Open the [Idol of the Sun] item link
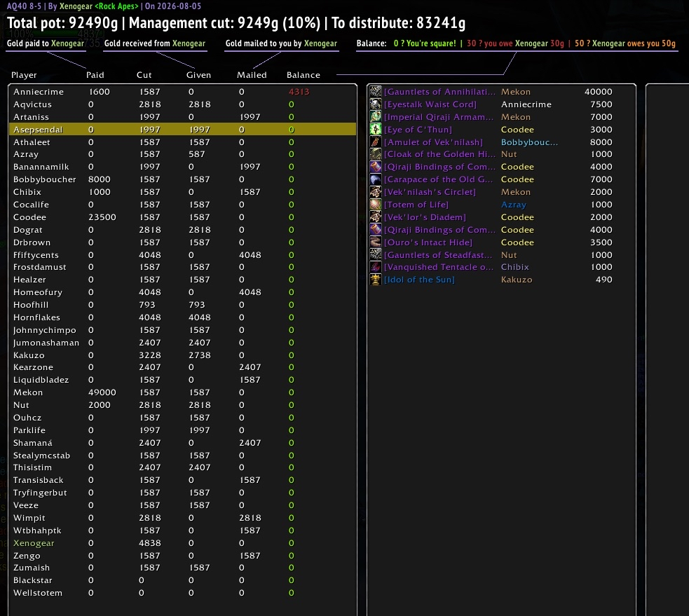 [419, 280]
